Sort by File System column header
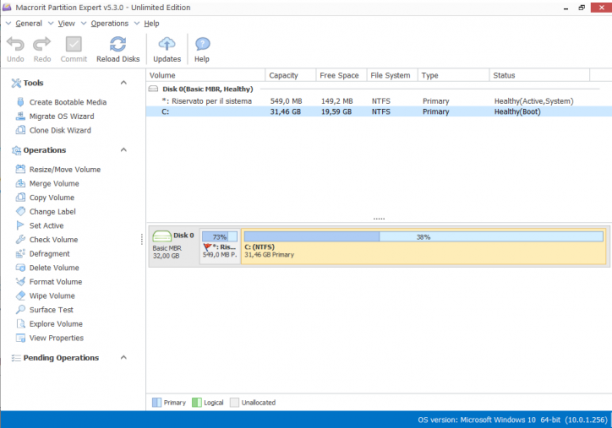 pos(392,75)
